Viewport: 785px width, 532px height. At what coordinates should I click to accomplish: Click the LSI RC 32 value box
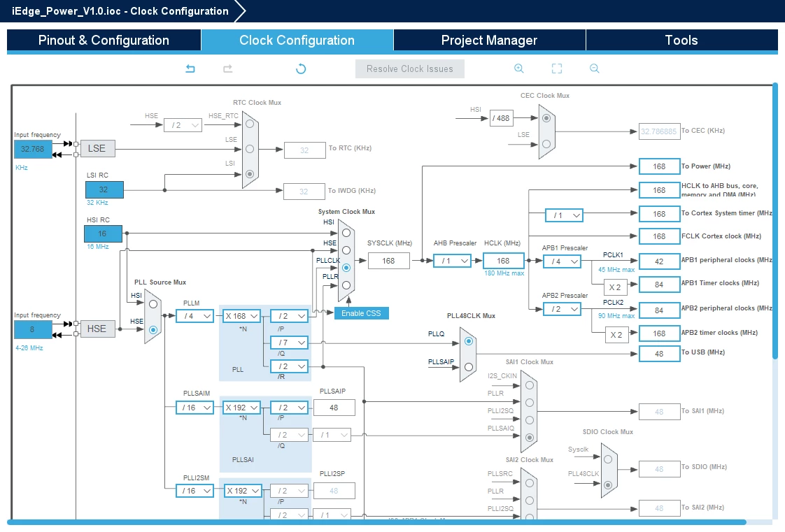[x=104, y=190]
